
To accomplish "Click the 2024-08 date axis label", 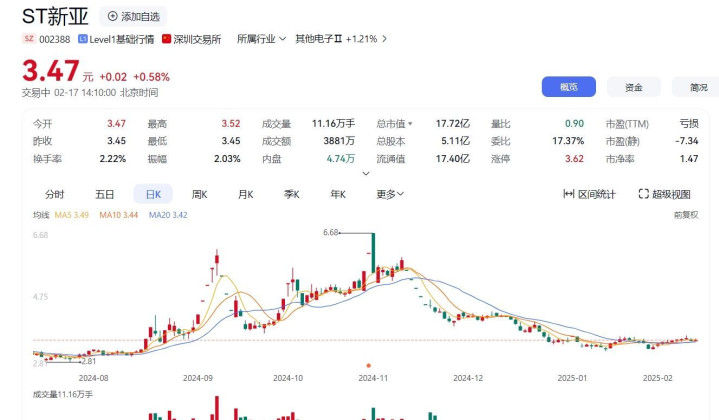I will pyautogui.click(x=94, y=378).
